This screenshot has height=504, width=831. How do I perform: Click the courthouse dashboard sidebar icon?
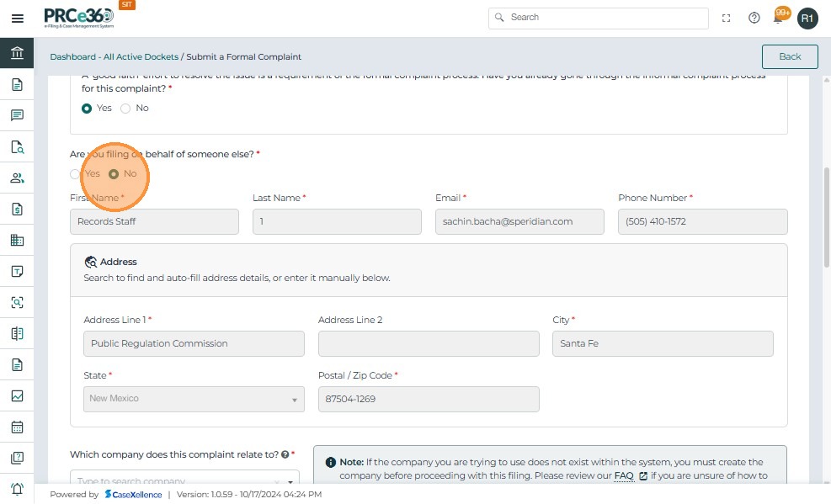17,54
